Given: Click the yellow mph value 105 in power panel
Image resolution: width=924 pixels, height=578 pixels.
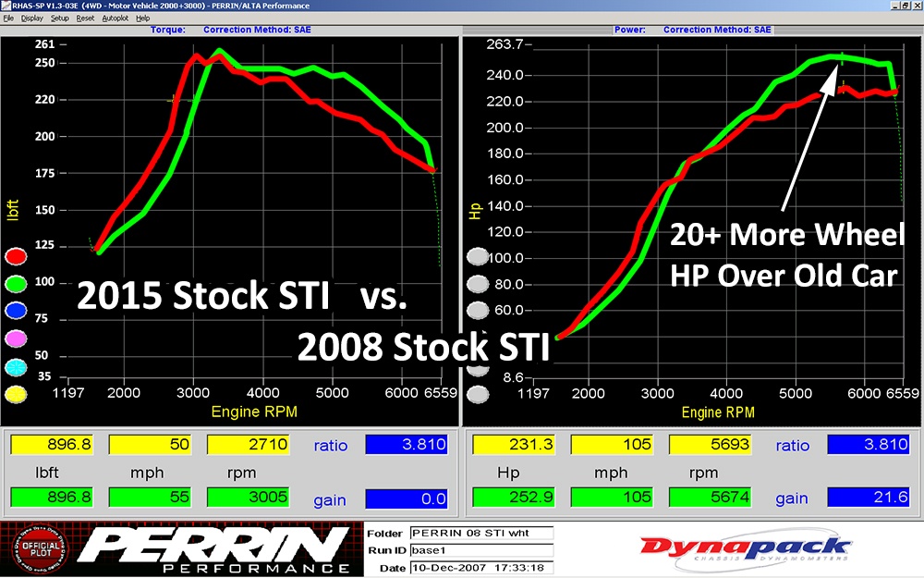Looking at the screenshot, I should point(613,444).
